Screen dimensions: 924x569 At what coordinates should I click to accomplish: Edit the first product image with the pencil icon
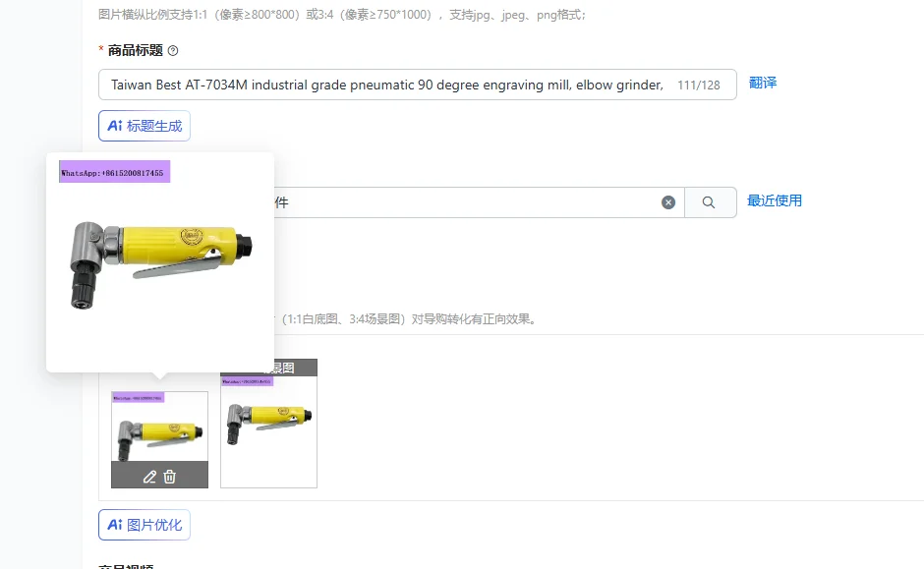149,477
